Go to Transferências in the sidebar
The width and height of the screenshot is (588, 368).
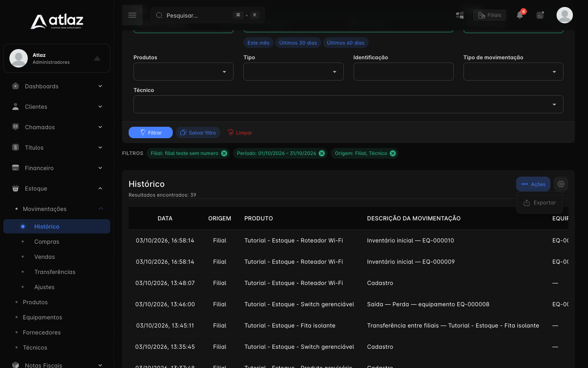(55, 272)
